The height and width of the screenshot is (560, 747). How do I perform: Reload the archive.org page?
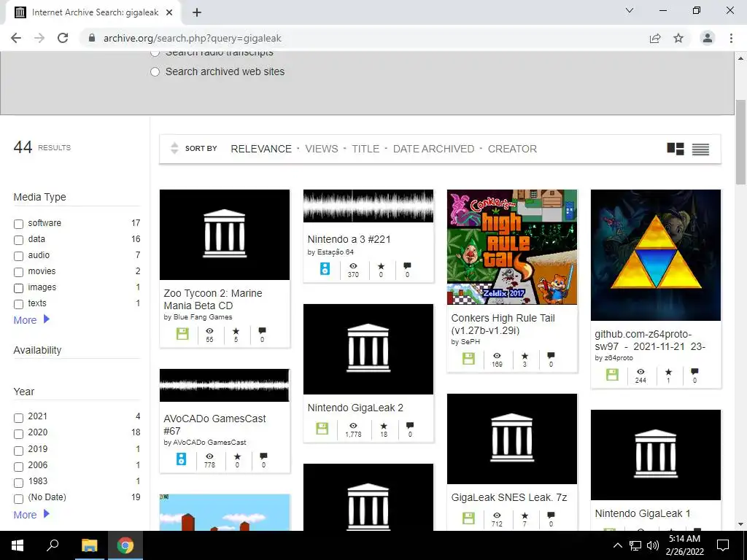click(x=63, y=38)
